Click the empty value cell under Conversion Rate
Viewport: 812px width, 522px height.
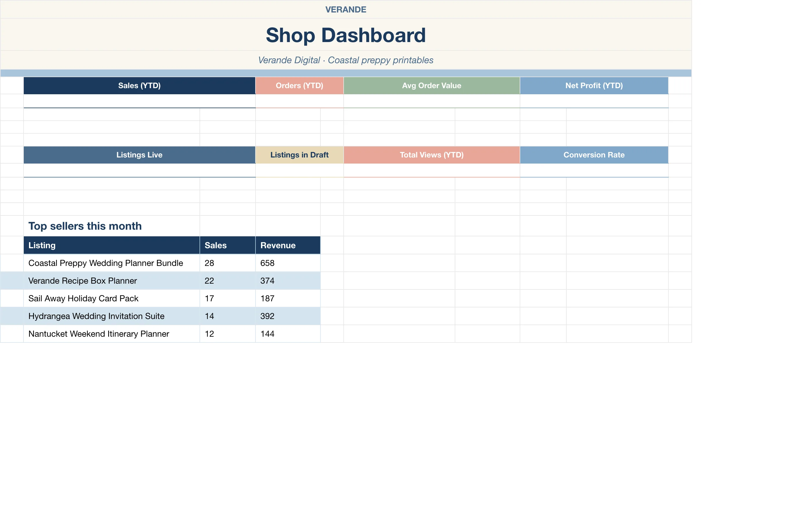click(594, 170)
